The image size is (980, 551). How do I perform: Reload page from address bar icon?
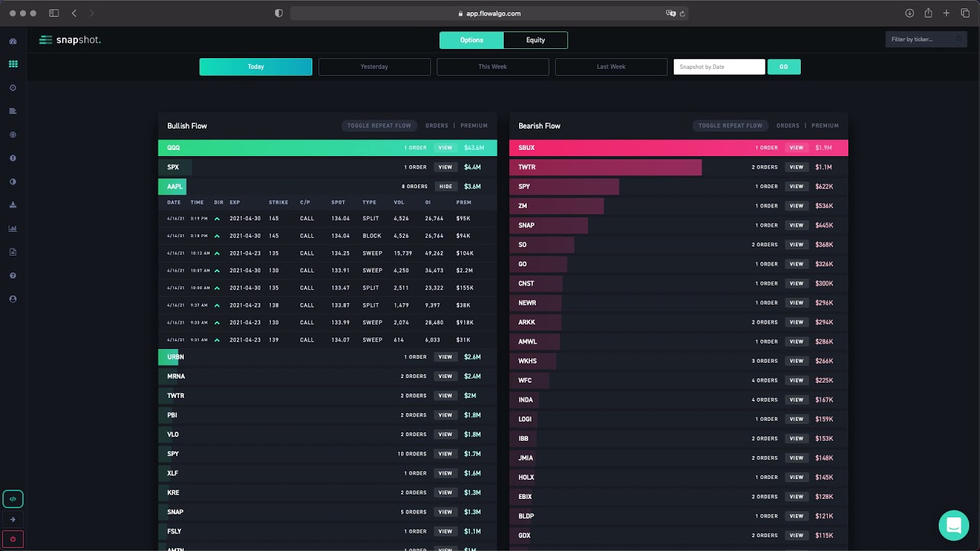pos(682,13)
